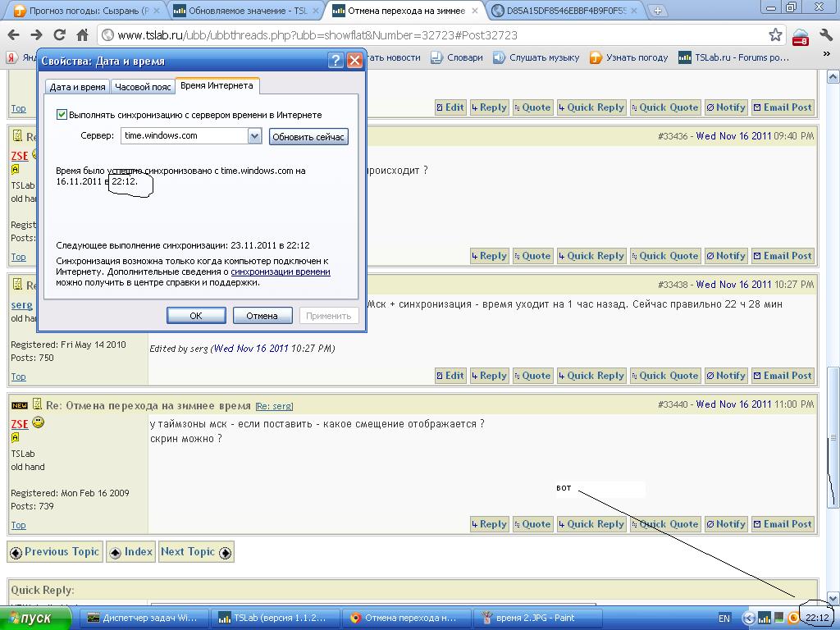The image size is (840, 630).
Task: Switch to 'Обновляемое значение - TSL' tab
Action: click(x=247, y=10)
